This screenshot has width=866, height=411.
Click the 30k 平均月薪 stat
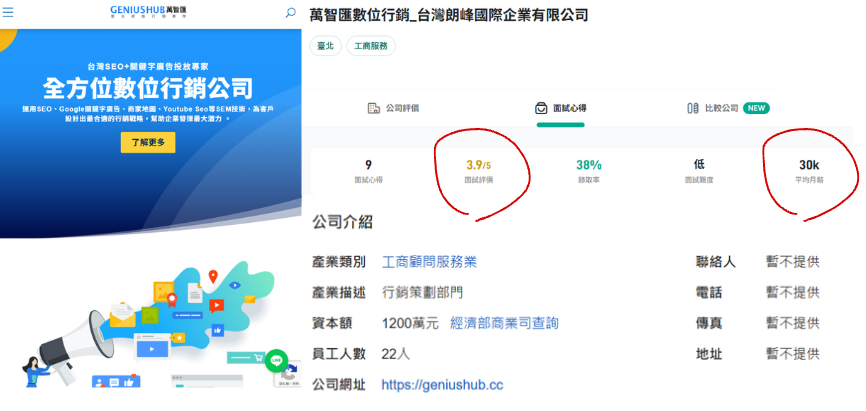tap(808, 170)
